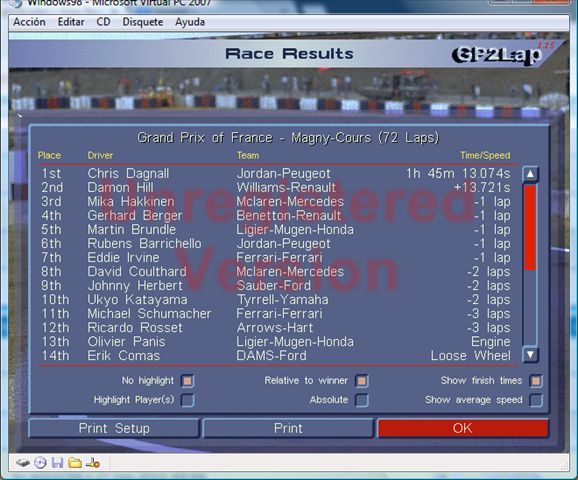Select the David Coulthard result row

tap(276, 272)
